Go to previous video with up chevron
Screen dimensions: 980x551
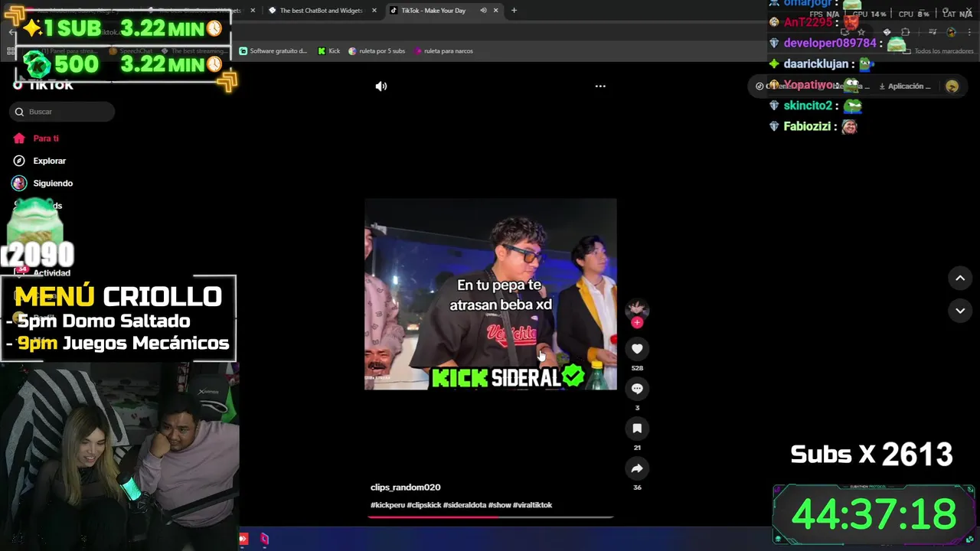point(960,278)
